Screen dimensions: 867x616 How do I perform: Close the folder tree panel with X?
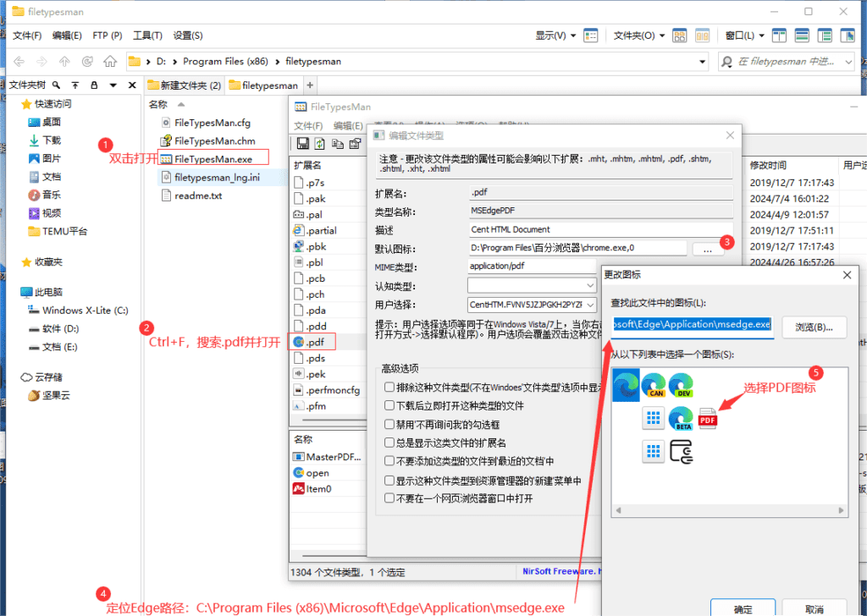tap(132, 85)
